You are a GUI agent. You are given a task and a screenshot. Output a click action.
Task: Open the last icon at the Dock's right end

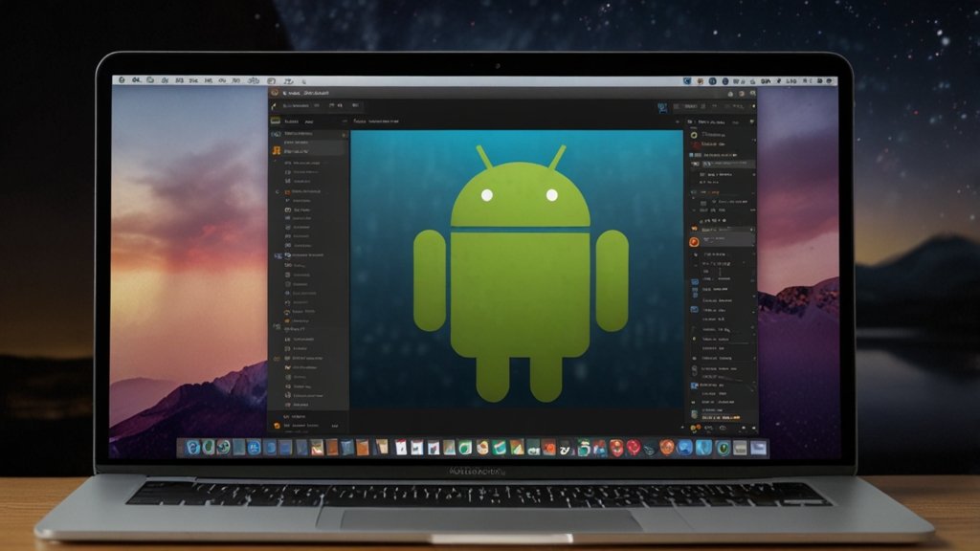(x=758, y=448)
